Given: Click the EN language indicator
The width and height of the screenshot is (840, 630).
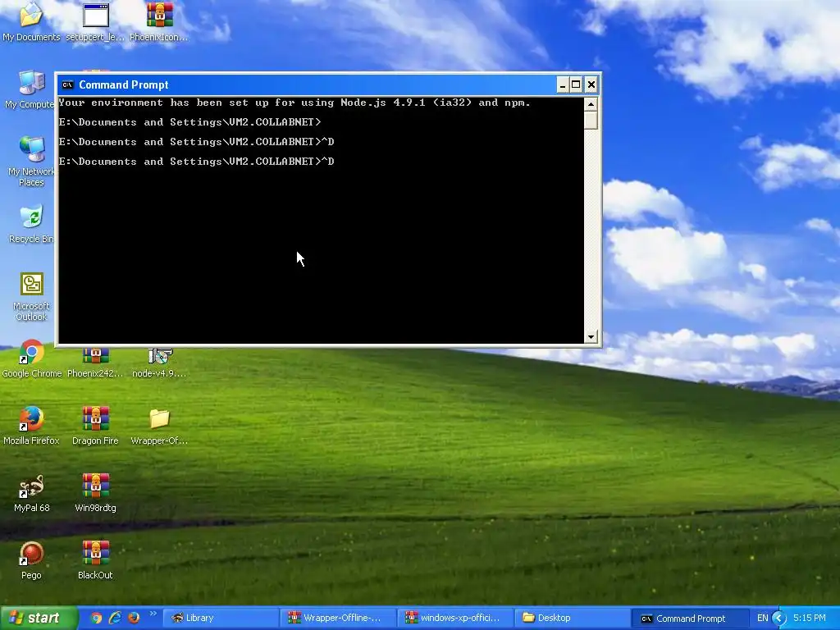Looking at the screenshot, I should [762, 619].
